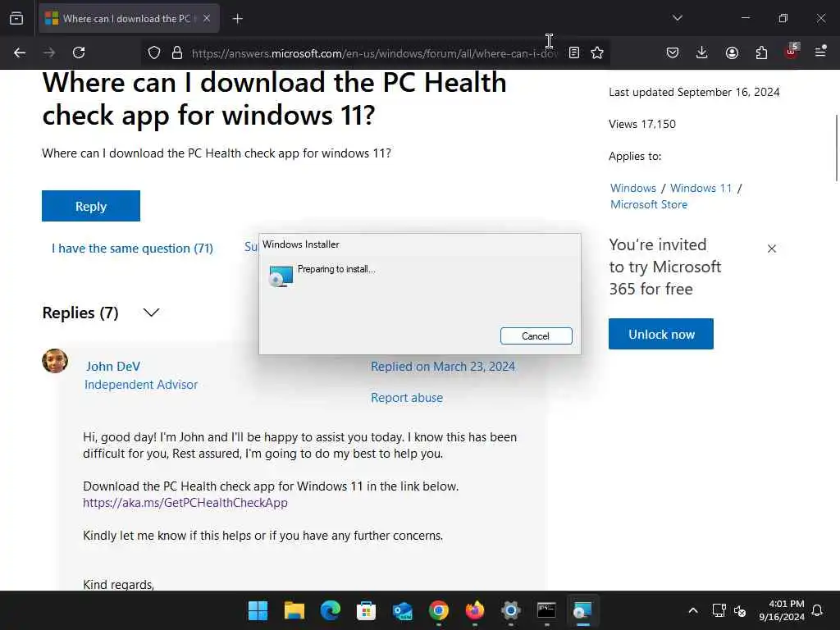Click 'Replied on March 23, 2024' link
840x630 pixels.
coord(443,367)
